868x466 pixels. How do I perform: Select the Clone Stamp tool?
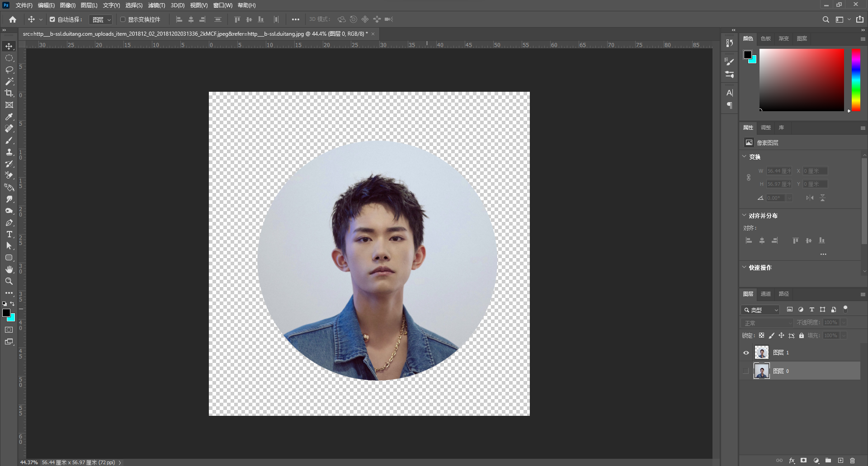pyautogui.click(x=9, y=152)
